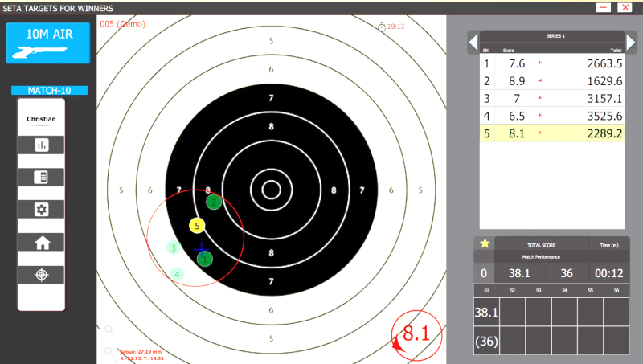Click the yellow shot 5 marker
This screenshot has height=364, width=643.
(197, 227)
